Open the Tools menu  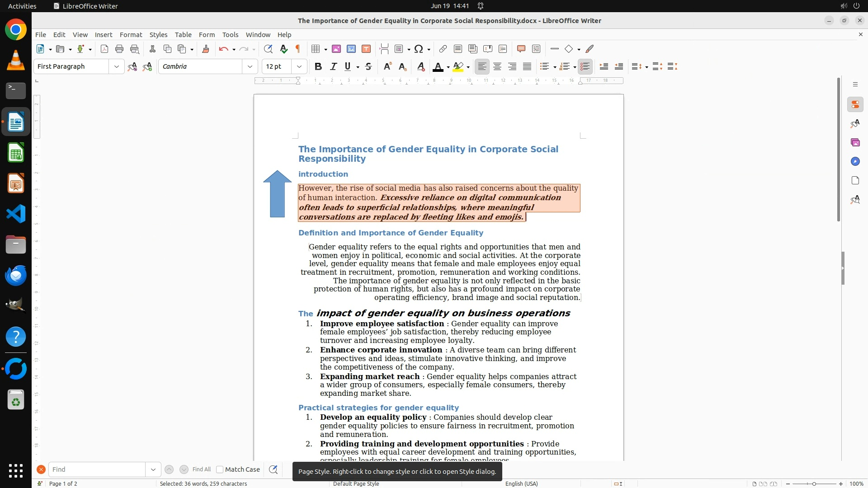pos(230,35)
